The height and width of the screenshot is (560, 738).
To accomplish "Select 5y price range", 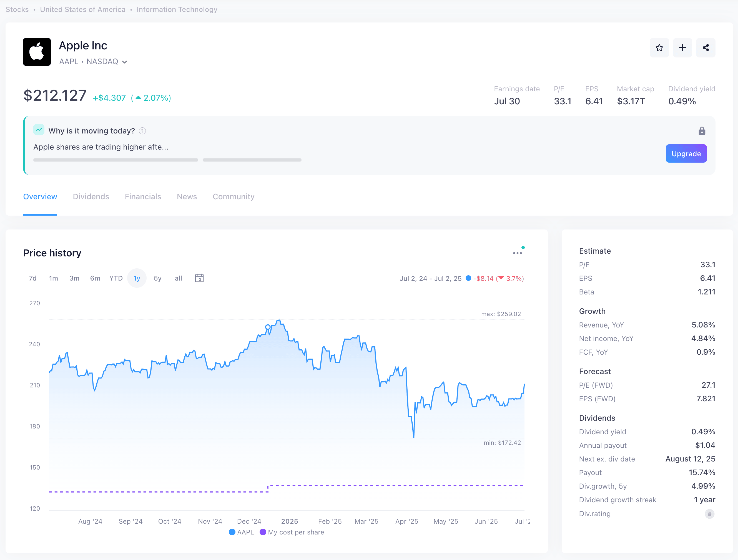I will (157, 278).
